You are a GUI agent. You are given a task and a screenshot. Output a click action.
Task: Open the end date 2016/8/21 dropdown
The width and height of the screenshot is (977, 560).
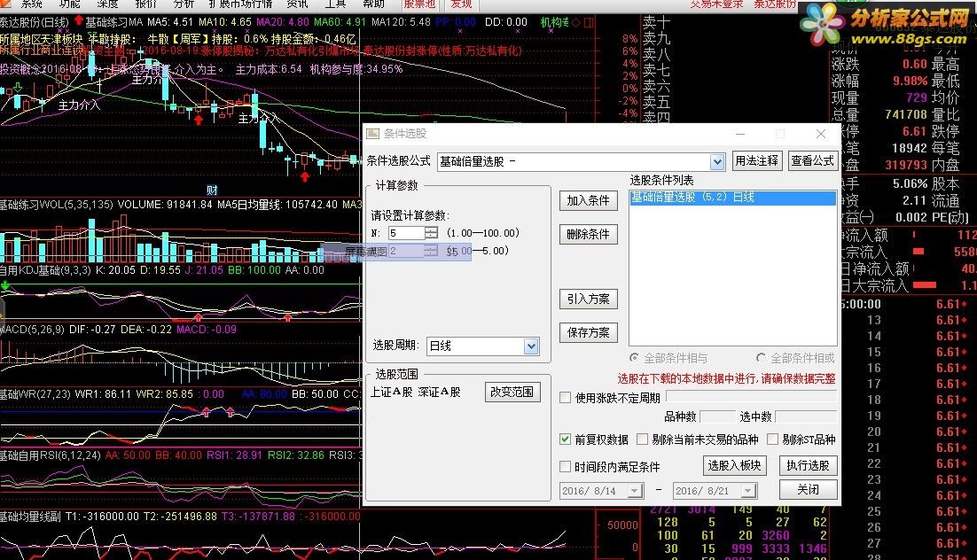pyautogui.click(x=748, y=491)
